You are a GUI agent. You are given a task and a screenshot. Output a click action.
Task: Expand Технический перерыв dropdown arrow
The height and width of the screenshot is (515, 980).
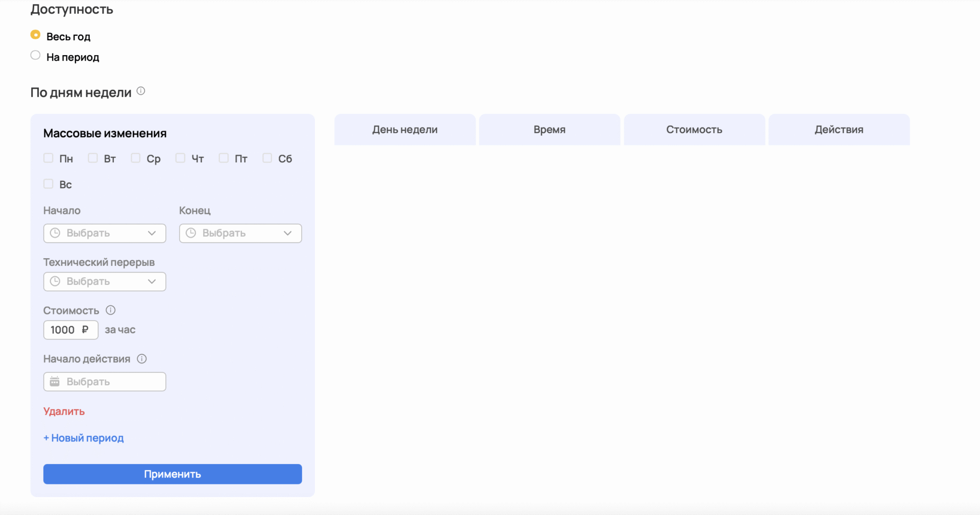pos(152,282)
